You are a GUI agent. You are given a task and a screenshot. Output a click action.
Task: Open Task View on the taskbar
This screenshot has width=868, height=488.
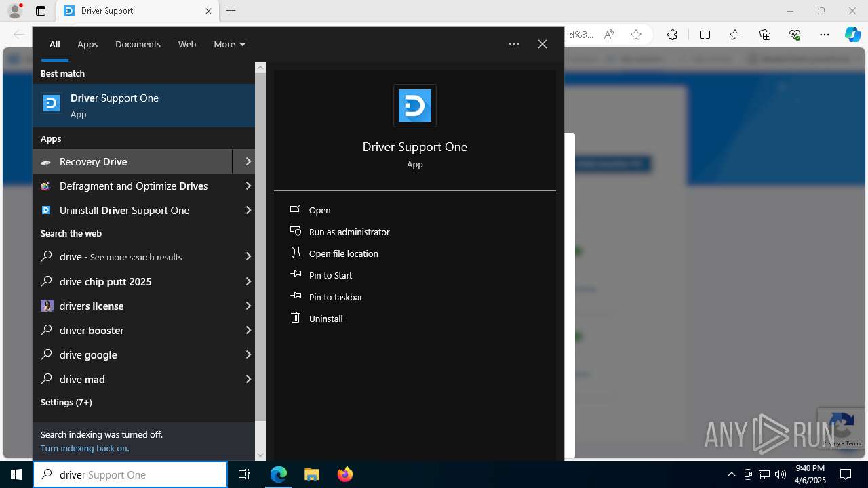click(x=244, y=474)
